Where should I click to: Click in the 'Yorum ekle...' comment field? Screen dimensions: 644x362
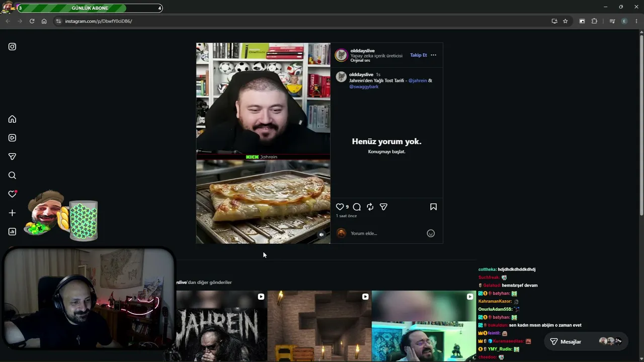387,233
